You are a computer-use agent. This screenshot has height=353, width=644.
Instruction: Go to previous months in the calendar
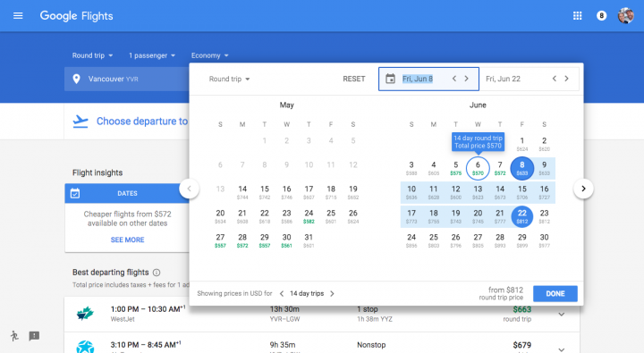click(189, 189)
